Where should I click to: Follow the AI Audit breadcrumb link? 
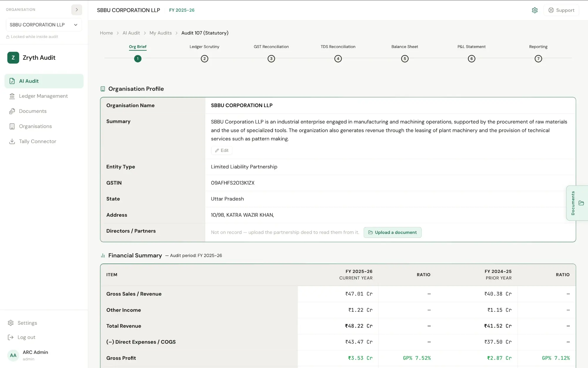click(x=131, y=33)
